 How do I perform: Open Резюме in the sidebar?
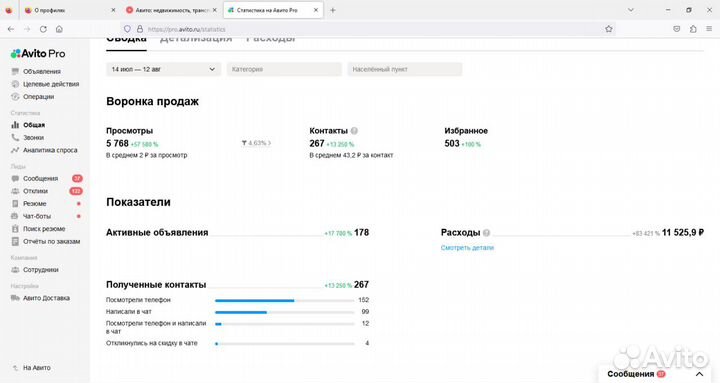click(x=34, y=203)
